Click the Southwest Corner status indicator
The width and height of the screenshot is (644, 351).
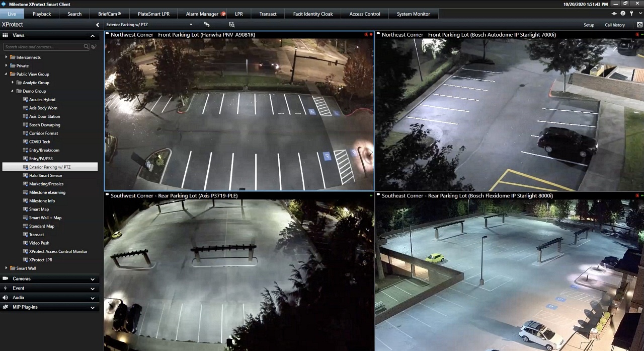[x=371, y=195]
